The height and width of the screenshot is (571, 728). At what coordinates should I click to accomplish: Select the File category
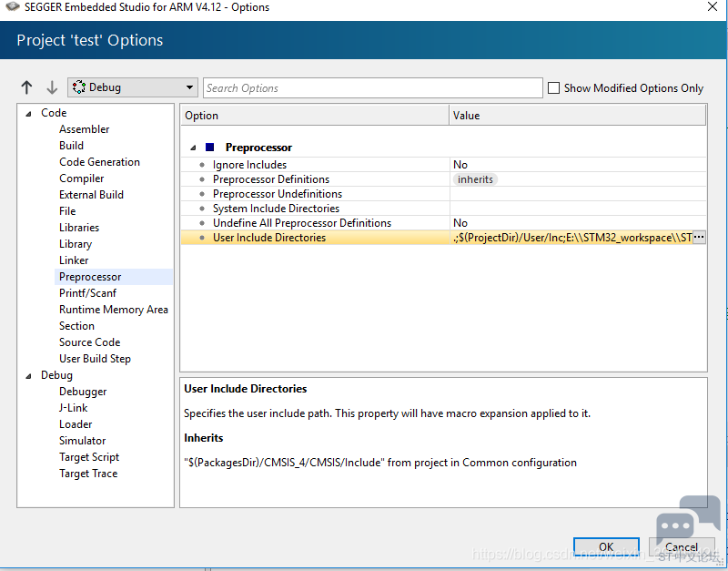[67, 211]
